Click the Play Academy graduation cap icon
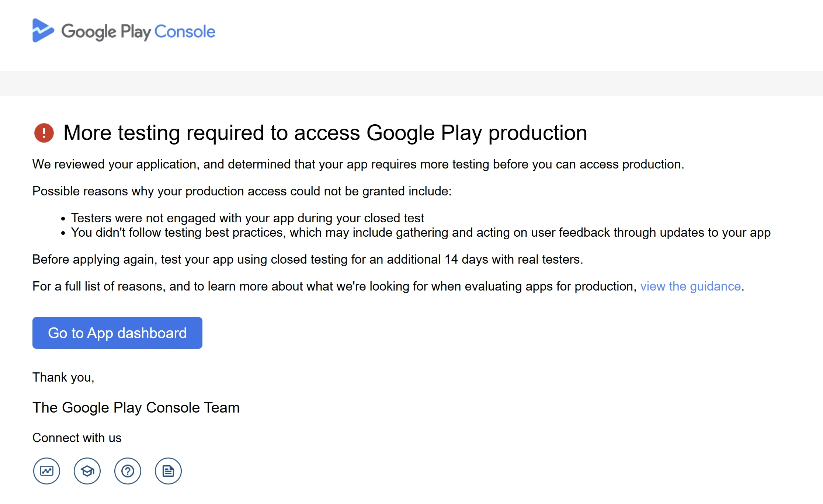 (87, 471)
